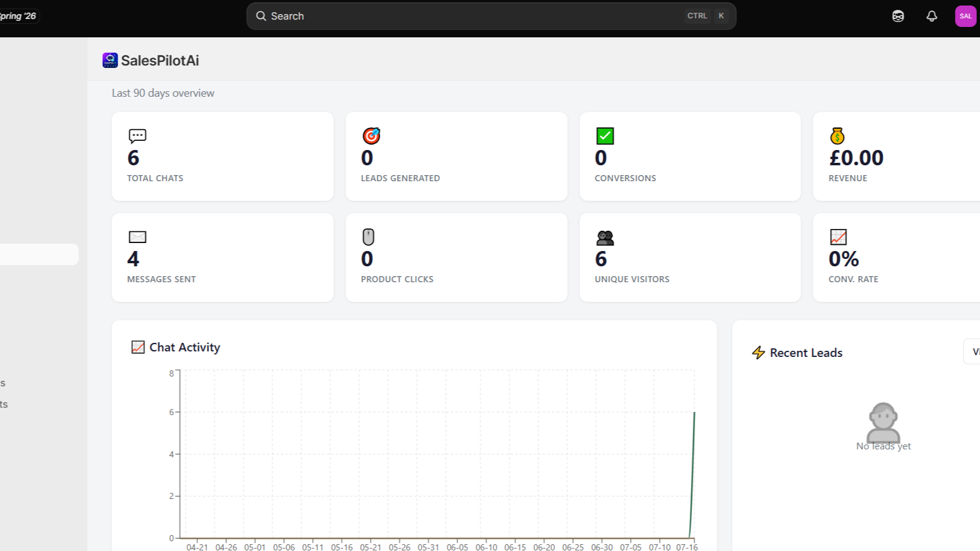This screenshot has height=551, width=980.
Task: Click the 'REVENUE' label
Action: 848,178
